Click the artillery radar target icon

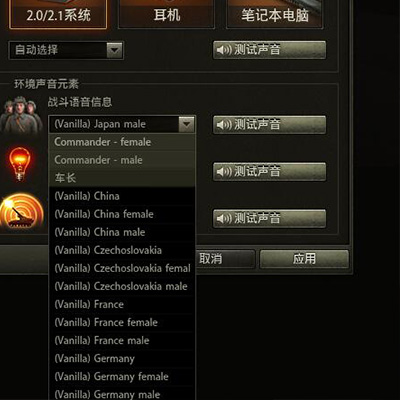[22, 212]
